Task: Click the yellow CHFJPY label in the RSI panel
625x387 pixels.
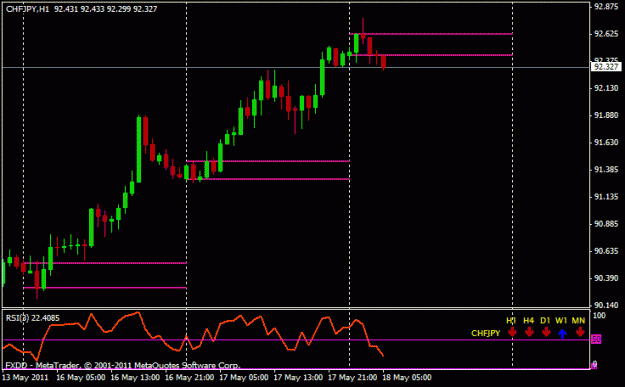Action: click(x=485, y=333)
